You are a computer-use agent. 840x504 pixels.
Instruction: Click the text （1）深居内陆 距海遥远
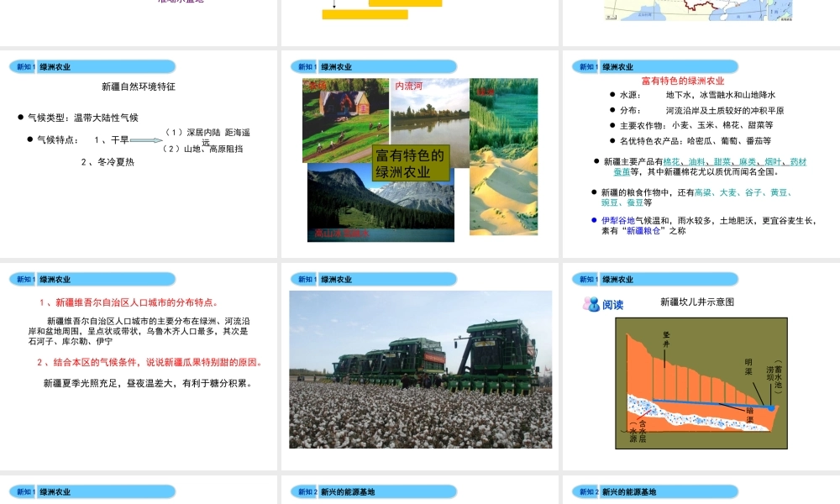point(207,135)
